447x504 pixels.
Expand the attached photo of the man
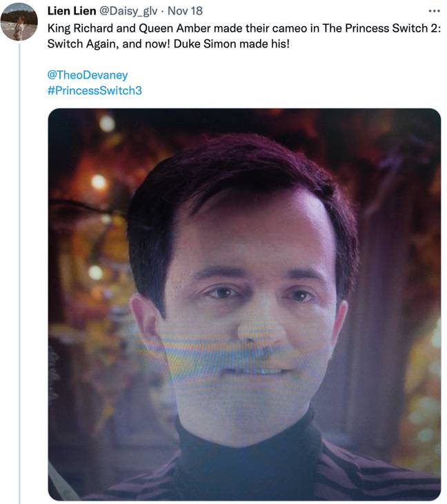click(244, 304)
